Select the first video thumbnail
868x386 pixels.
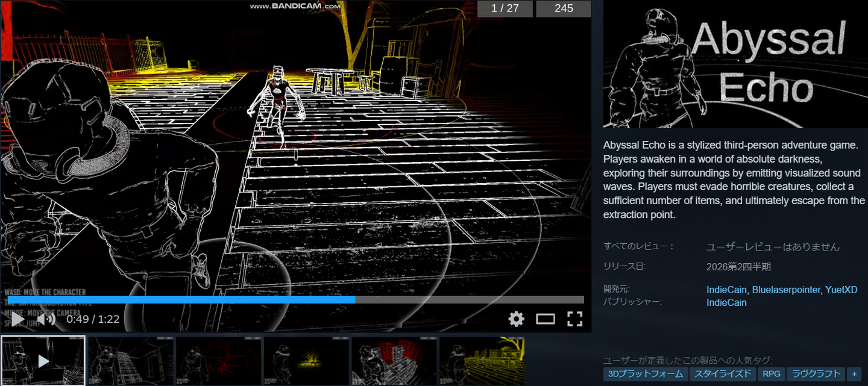pos(43,361)
